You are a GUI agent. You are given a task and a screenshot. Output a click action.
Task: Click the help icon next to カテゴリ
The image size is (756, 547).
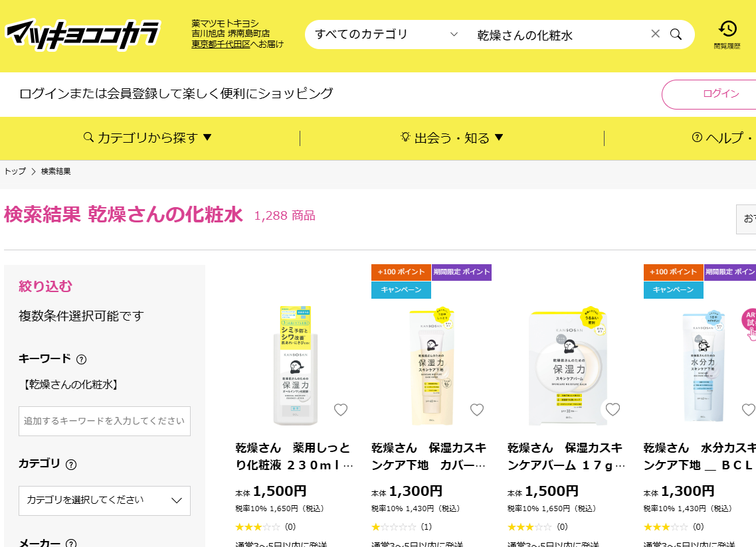[x=71, y=465]
